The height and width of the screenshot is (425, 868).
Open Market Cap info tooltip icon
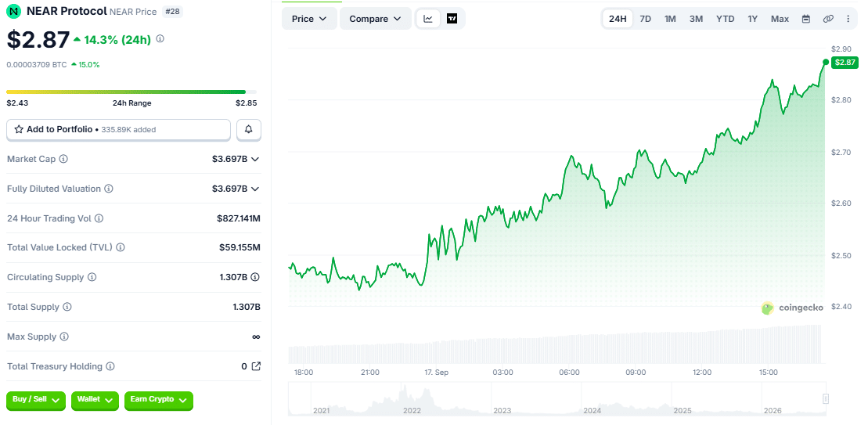63,160
